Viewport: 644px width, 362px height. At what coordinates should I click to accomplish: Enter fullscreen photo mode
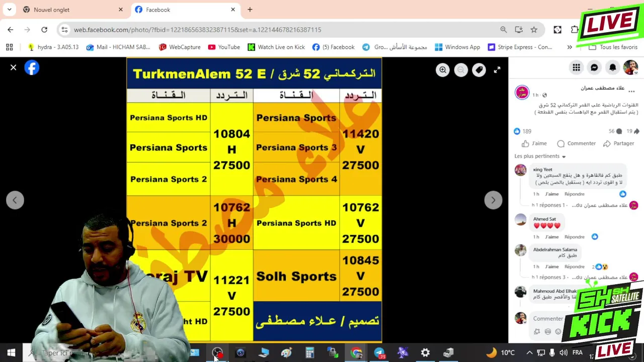point(497,70)
